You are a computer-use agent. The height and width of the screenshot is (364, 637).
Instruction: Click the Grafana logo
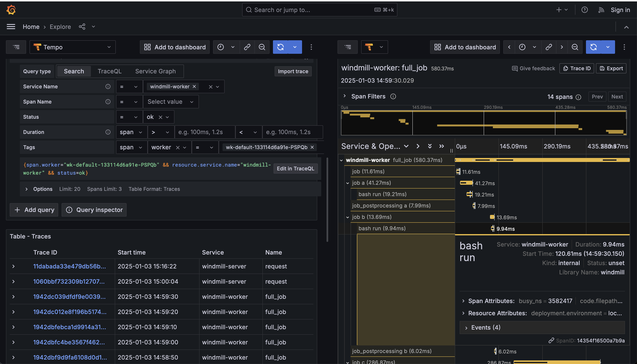coord(11,10)
